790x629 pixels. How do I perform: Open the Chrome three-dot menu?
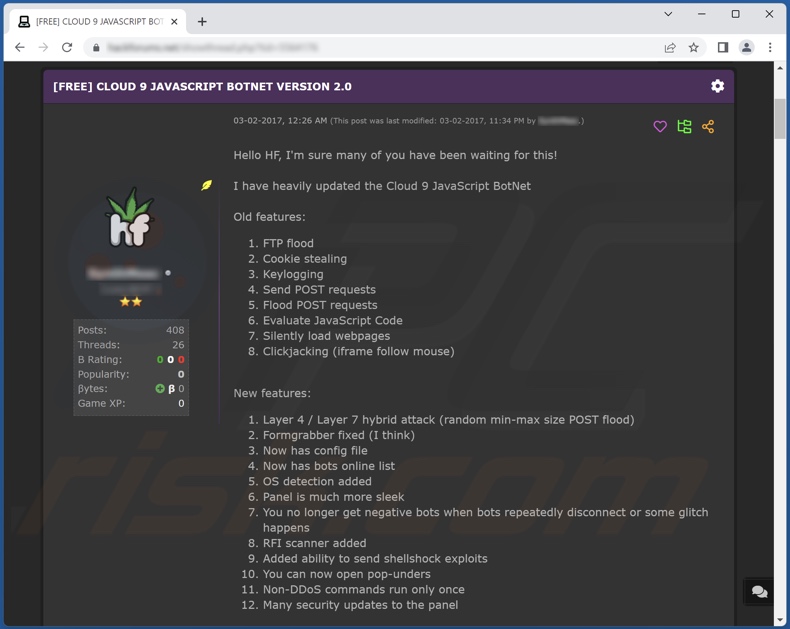tap(770, 47)
